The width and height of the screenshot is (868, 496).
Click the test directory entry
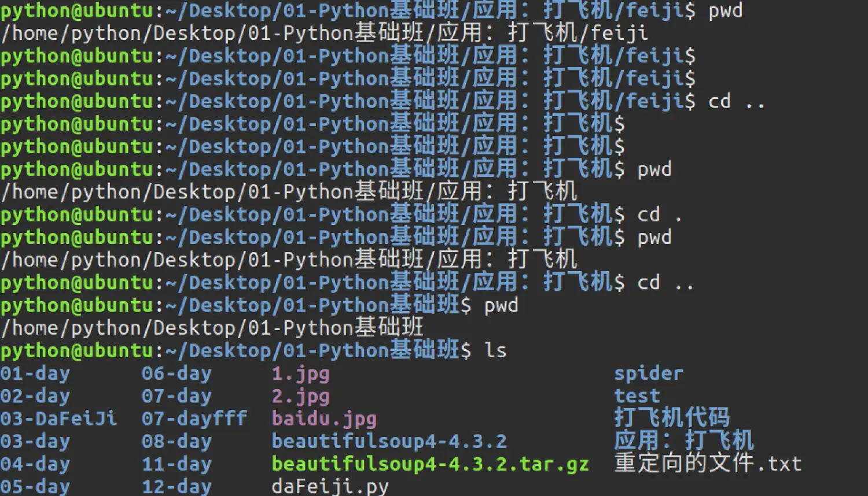pyautogui.click(x=637, y=396)
